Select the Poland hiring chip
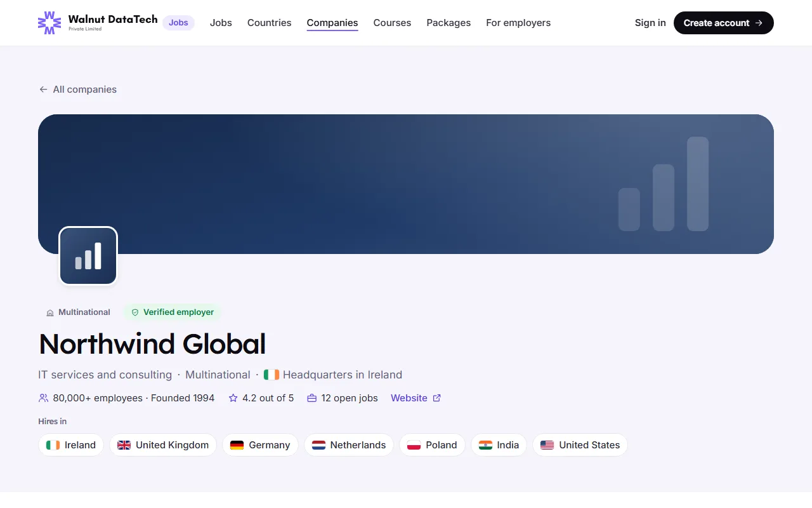 coord(432,445)
